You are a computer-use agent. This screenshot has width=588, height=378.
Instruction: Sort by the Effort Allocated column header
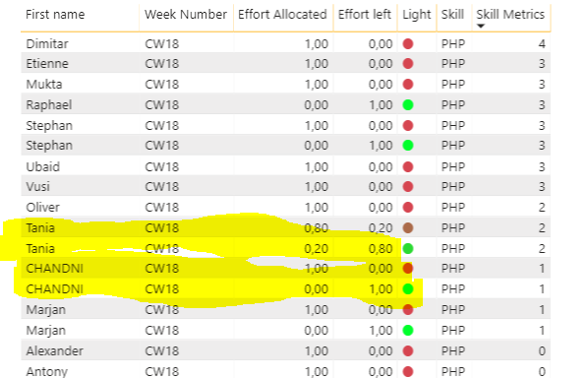pyautogui.click(x=282, y=14)
